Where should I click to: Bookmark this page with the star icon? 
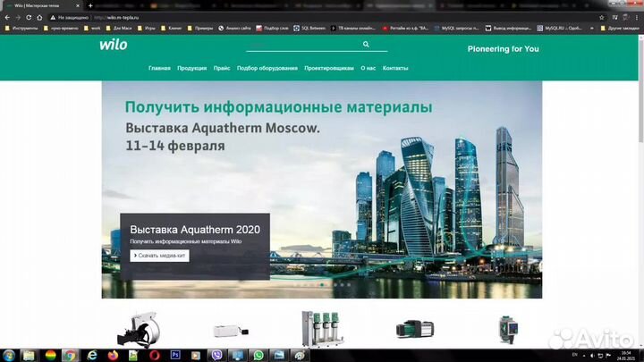(602, 18)
